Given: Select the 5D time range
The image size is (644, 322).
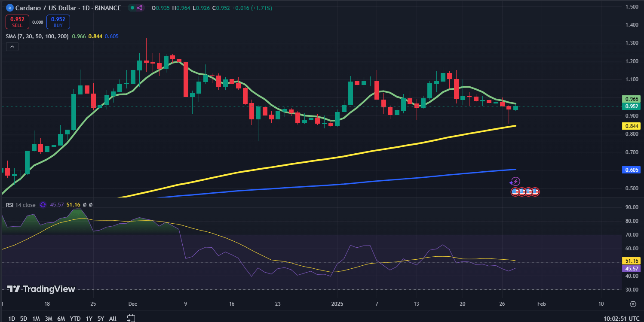Looking at the screenshot, I should [x=24, y=319].
